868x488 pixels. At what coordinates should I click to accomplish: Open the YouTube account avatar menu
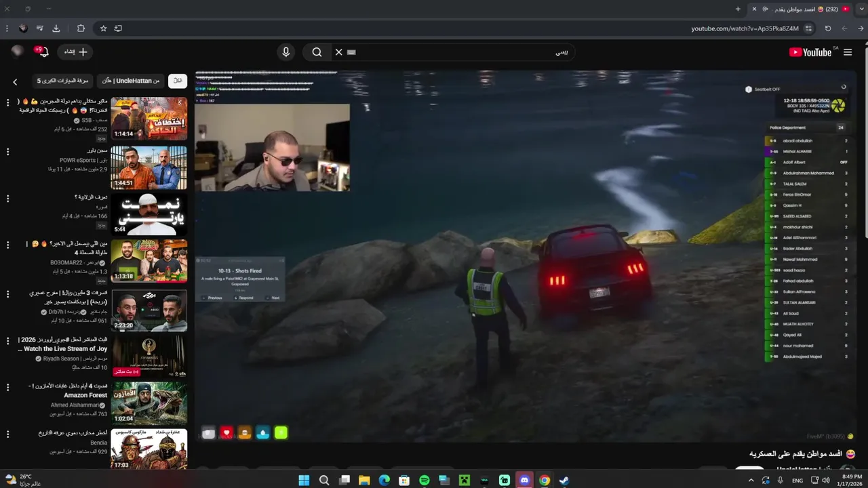pyautogui.click(x=17, y=52)
